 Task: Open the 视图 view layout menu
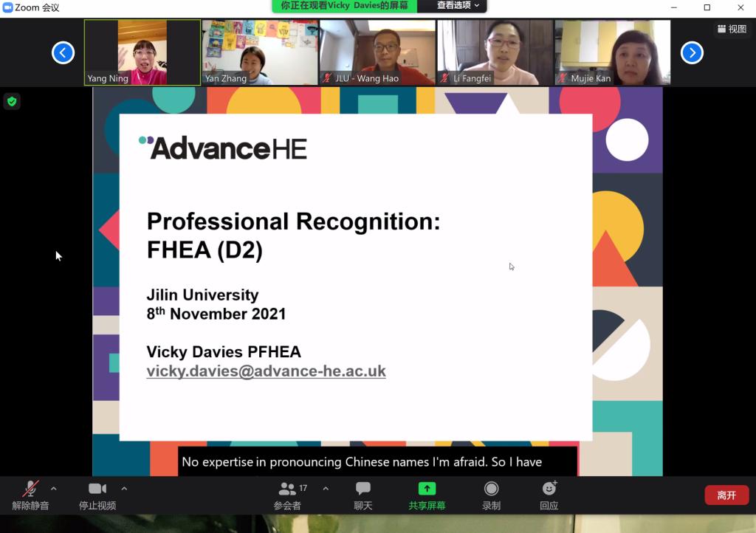[732, 29]
